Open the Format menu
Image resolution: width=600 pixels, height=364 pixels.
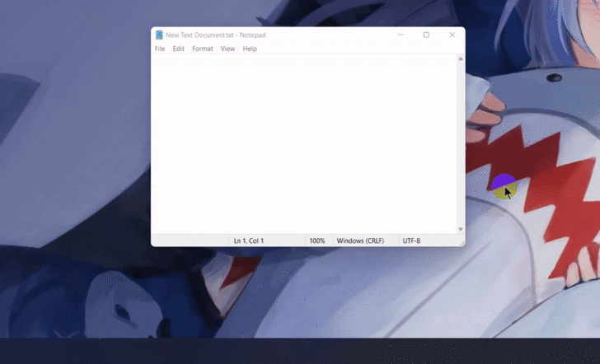point(203,49)
